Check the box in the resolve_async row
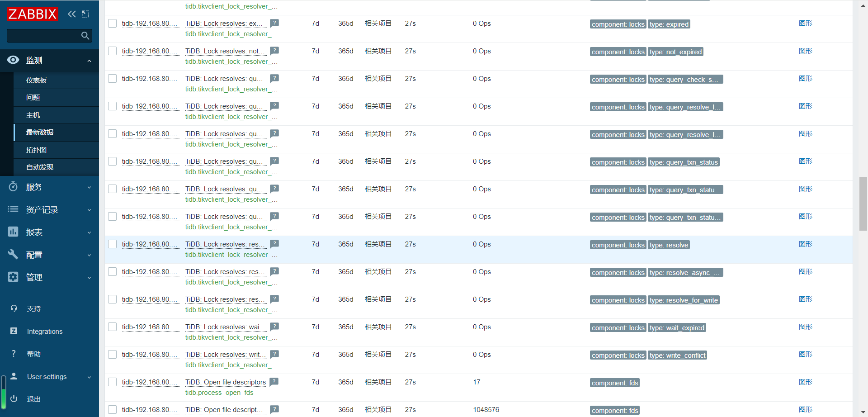This screenshot has height=417, width=868. [113, 272]
